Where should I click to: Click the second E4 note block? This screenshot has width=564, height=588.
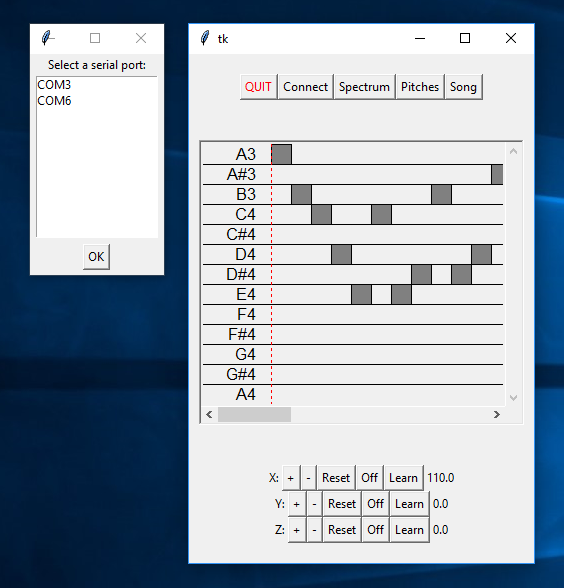click(402, 294)
